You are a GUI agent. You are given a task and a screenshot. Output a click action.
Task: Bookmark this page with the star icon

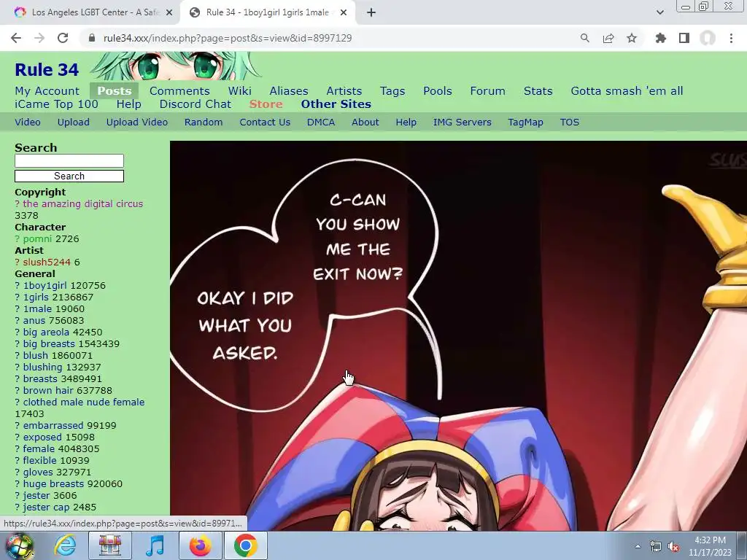(x=632, y=38)
